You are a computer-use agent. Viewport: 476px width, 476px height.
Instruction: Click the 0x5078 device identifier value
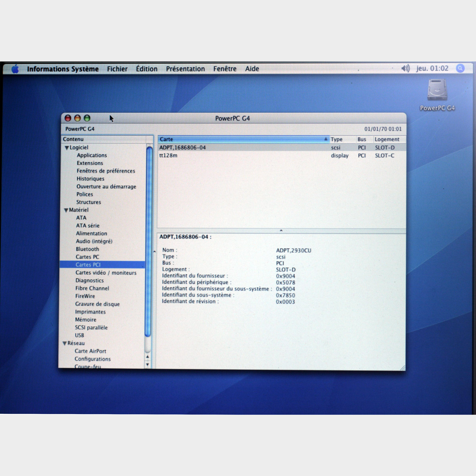pyautogui.click(x=286, y=282)
